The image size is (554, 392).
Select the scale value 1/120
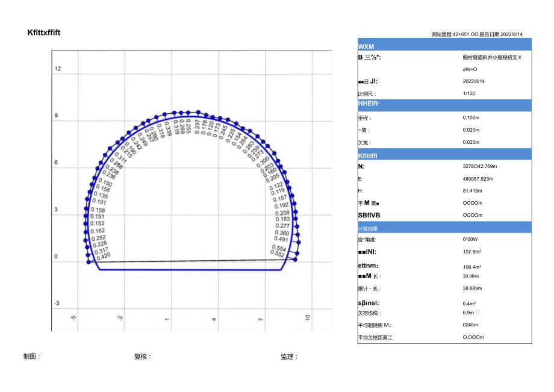pos(469,94)
